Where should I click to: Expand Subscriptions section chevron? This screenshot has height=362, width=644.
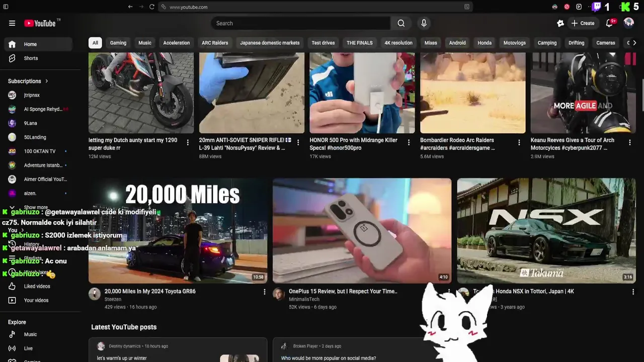47,81
